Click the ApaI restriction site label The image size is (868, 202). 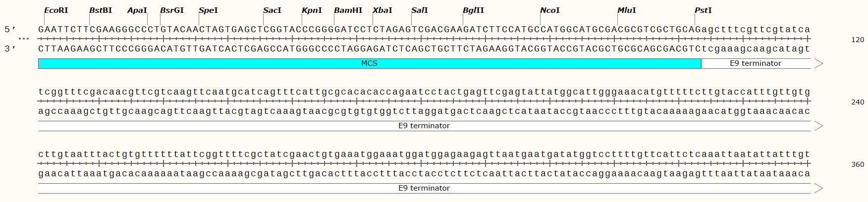(137, 10)
